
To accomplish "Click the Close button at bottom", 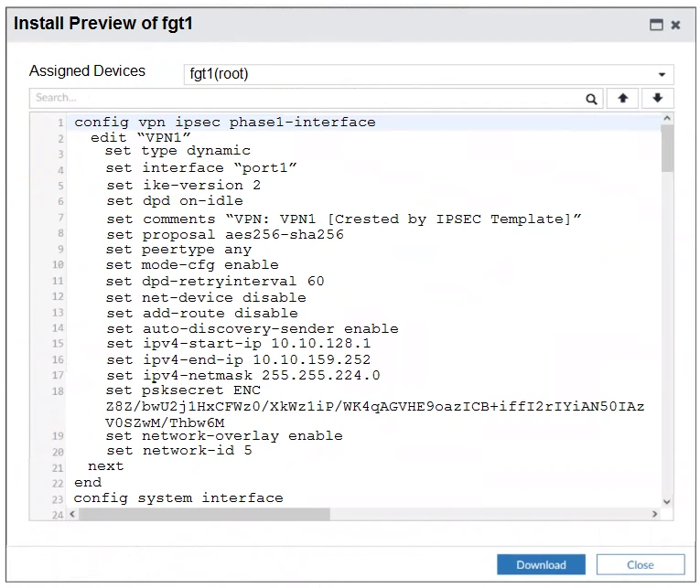I will pyautogui.click(x=640, y=565).
